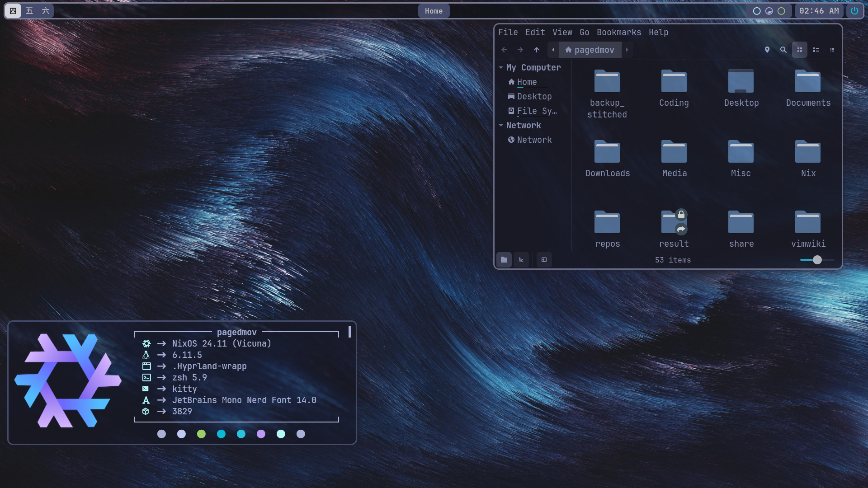Screen dimensions: 868x488
Task: Collapse the Network section
Action: click(x=501, y=125)
